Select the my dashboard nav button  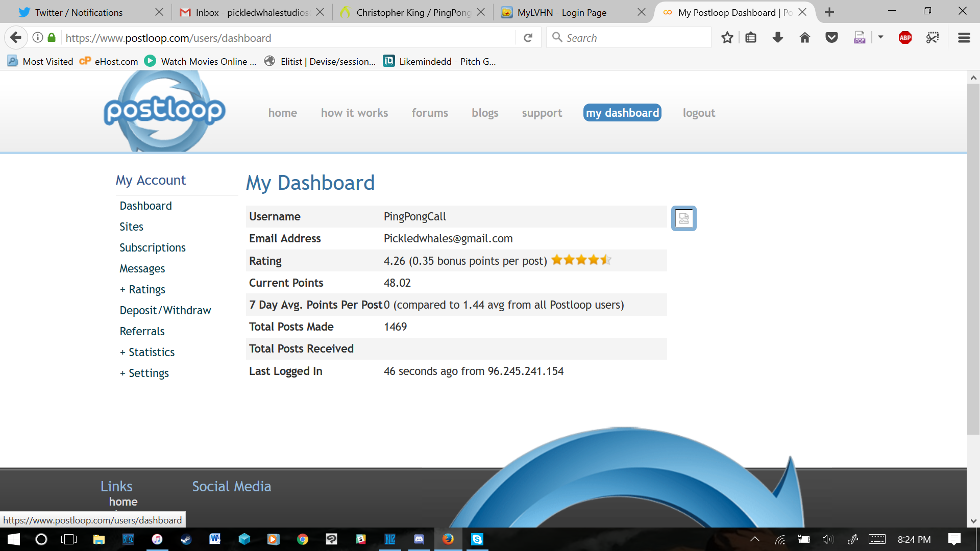click(x=622, y=113)
